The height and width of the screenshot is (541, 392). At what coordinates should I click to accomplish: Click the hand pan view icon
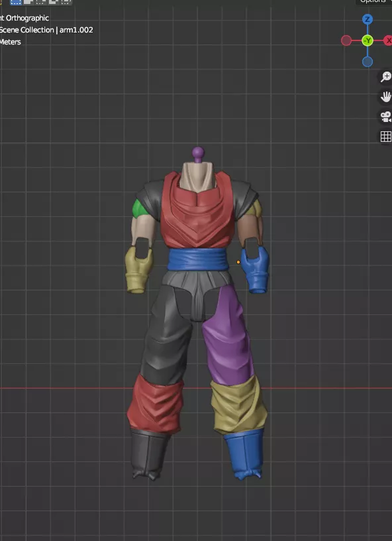386,97
